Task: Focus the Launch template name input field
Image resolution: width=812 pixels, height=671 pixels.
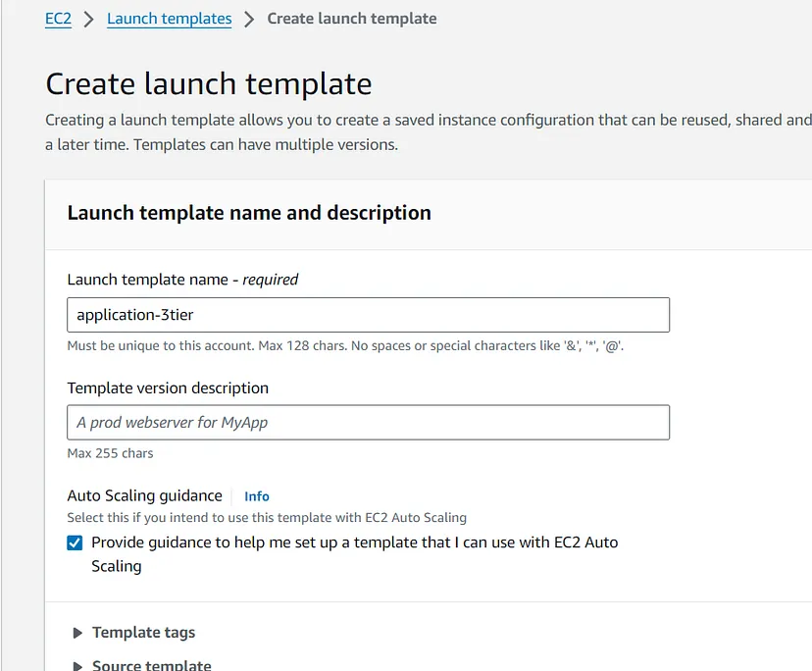Action: coord(368,315)
